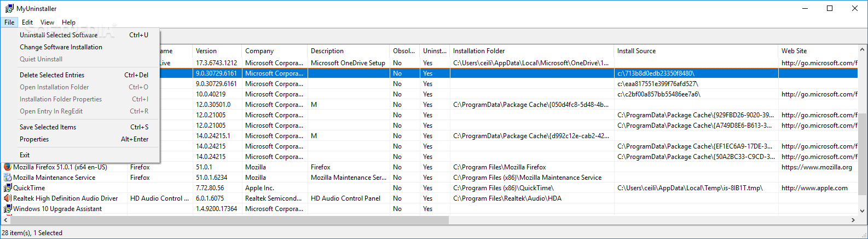Click the Windows 10 Upgrade Assistant row icon
This screenshot has height=239, width=868.
(x=8, y=209)
